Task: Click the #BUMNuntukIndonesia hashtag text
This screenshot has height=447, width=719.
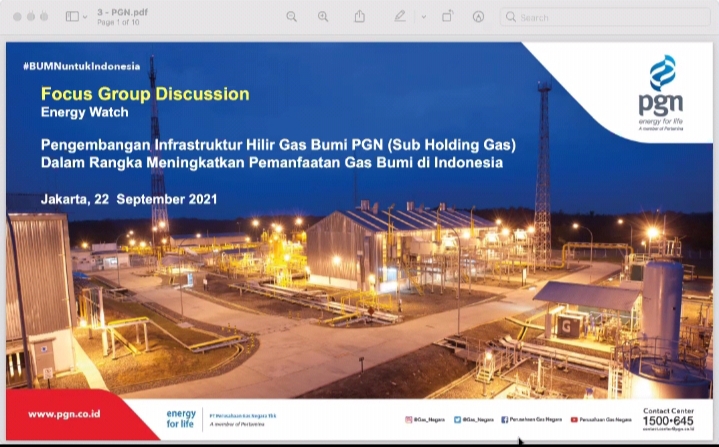Action: point(82,66)
